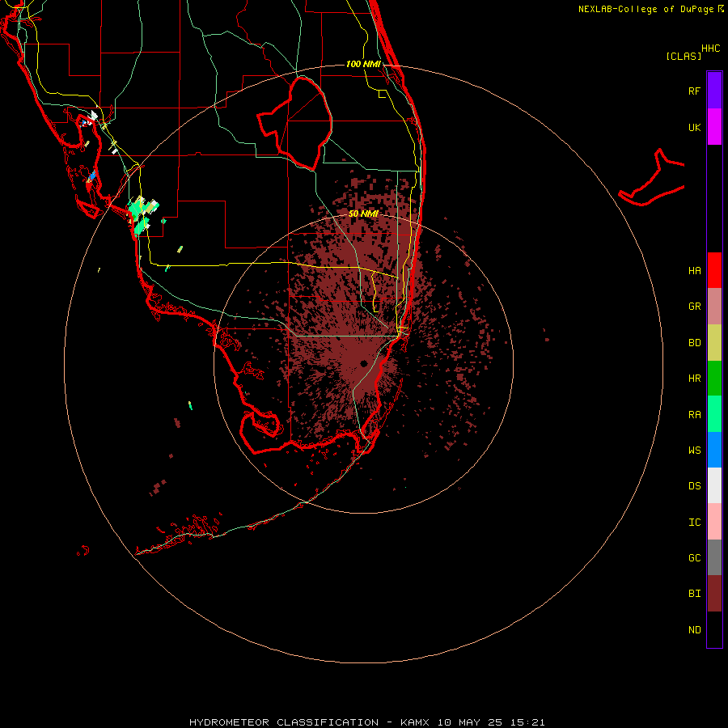Image resolution: width=728 pixels, height=728 pixels.
Task: Pick the HR green legend swatch
Action: (714, 378)
